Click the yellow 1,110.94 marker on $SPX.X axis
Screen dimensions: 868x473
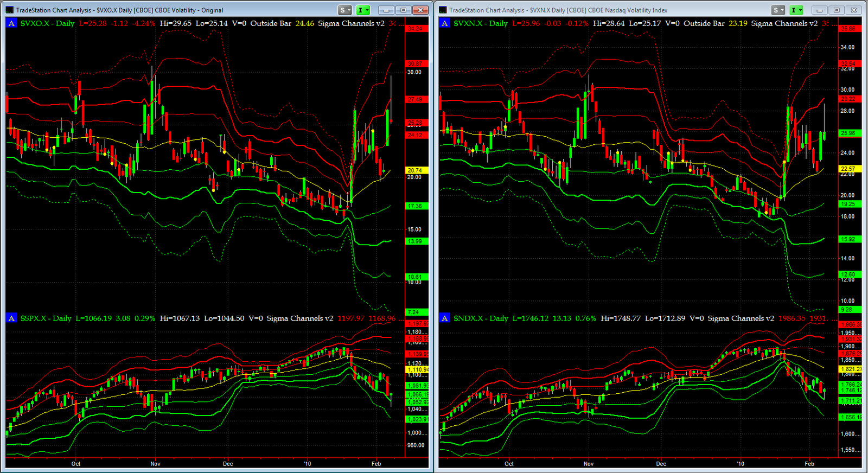coord(417,369)
